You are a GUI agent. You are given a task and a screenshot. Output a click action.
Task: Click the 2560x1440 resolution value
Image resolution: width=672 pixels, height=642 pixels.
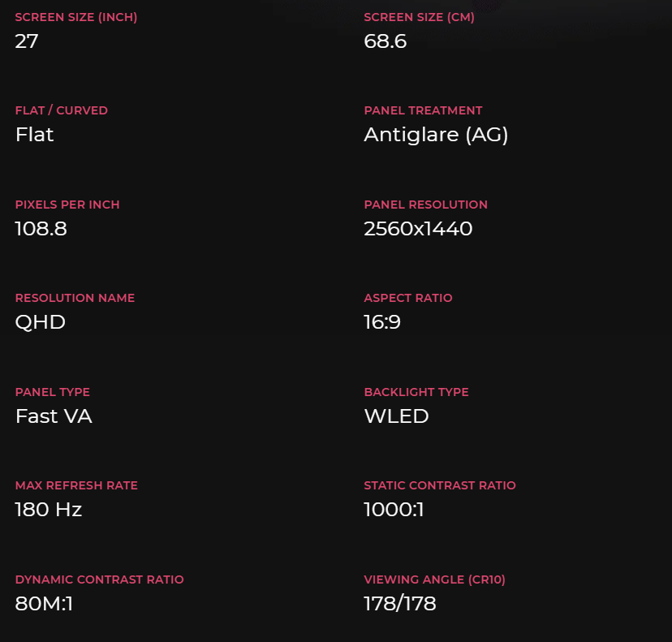pyautogui.click(x=418, y=229)
